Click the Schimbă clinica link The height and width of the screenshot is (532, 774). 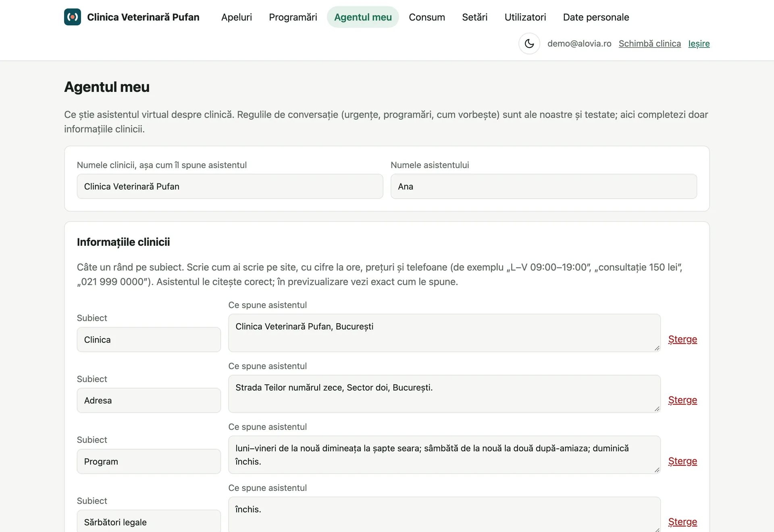(x=650, y=44)
